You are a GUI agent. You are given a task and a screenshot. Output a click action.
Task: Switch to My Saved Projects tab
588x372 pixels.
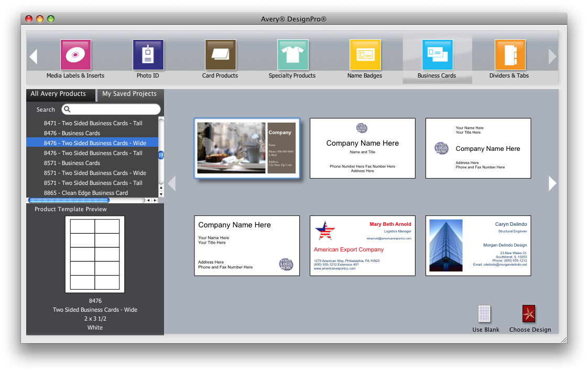(x=129, y=94)
